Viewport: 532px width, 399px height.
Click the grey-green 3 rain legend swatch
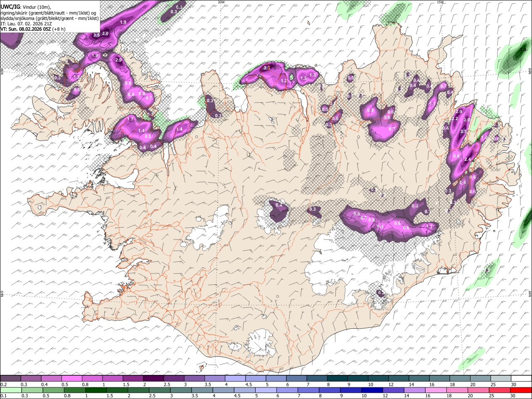pyautogui.click(x=180, y=390)
